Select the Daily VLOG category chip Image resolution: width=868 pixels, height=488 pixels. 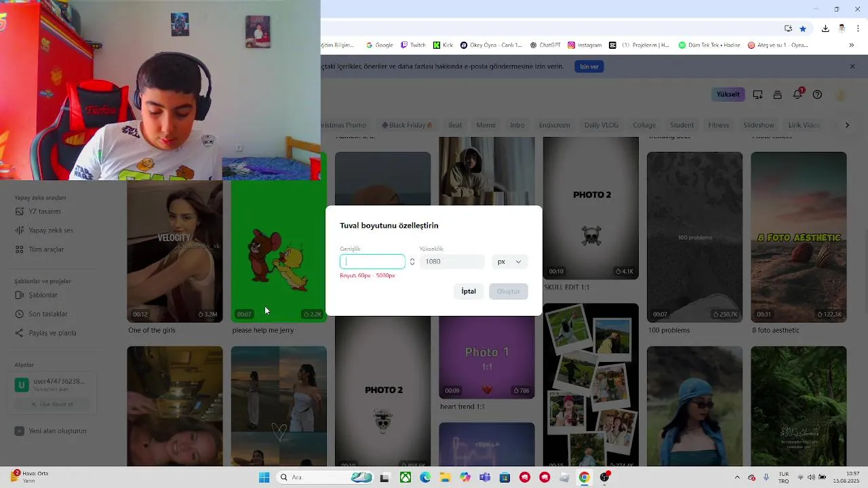pyautogui.click(x=601, y=125)
